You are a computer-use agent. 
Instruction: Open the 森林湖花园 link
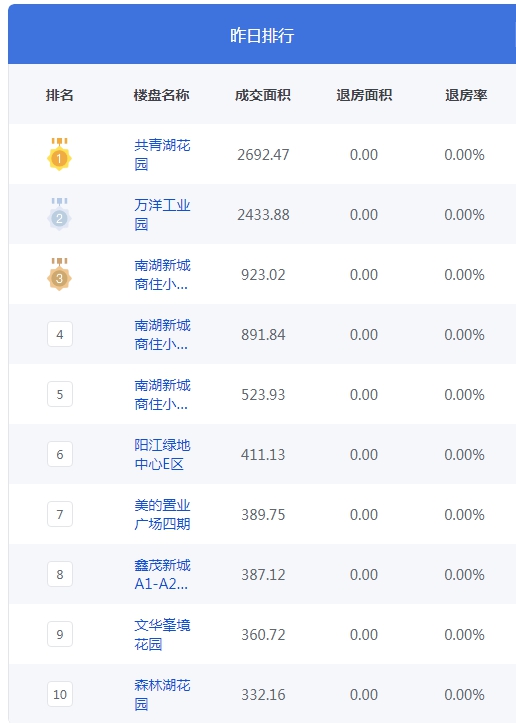click(x=162, y=694)
